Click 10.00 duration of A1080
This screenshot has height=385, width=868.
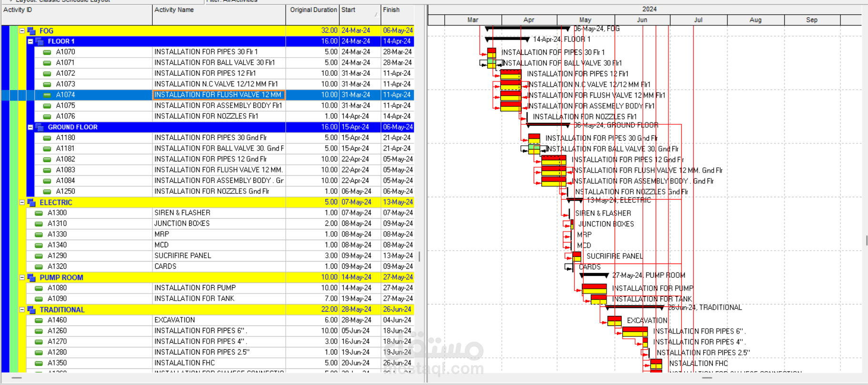tap(329, 288)
